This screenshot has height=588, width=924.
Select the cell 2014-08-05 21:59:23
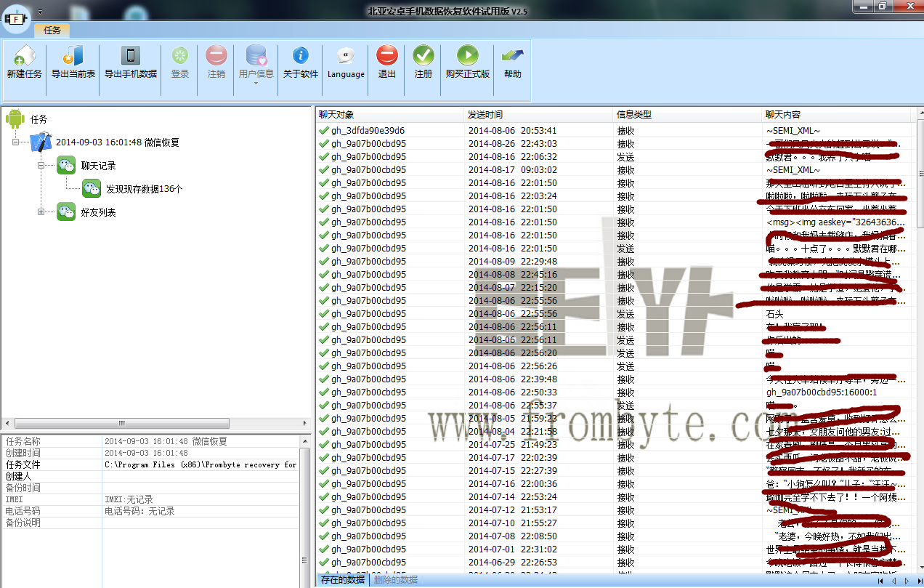[513, 419]
